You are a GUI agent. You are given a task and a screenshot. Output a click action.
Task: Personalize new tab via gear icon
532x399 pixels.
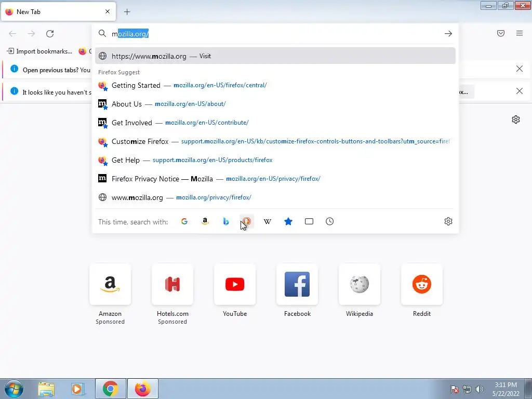[516, 119]
